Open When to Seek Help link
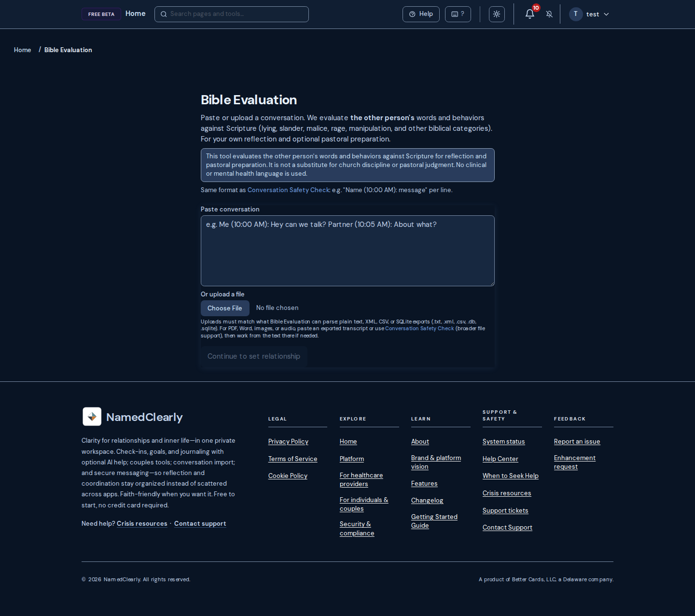 (510, 476)
